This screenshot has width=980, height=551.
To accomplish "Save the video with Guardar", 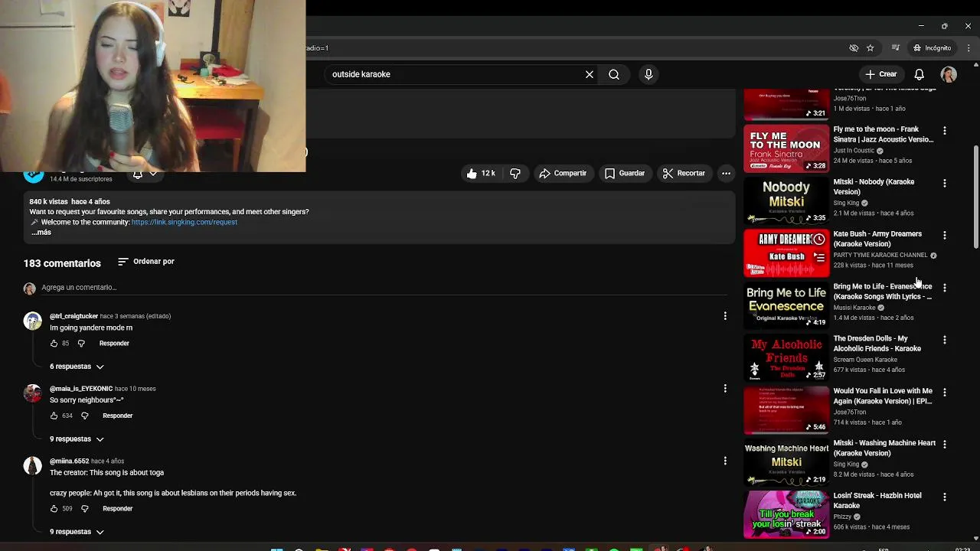I will click(x=625, y=174).
